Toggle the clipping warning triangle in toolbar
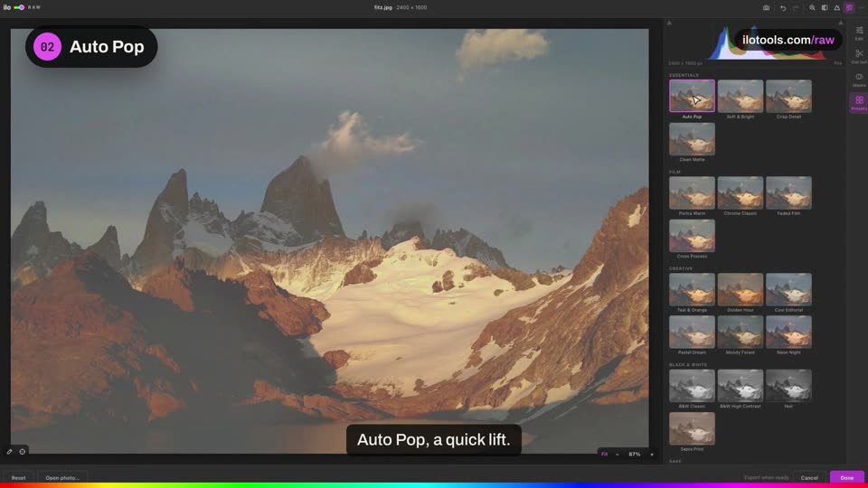Screen dimensions: 868x488 pyautogui.click(x=837, y=8)
